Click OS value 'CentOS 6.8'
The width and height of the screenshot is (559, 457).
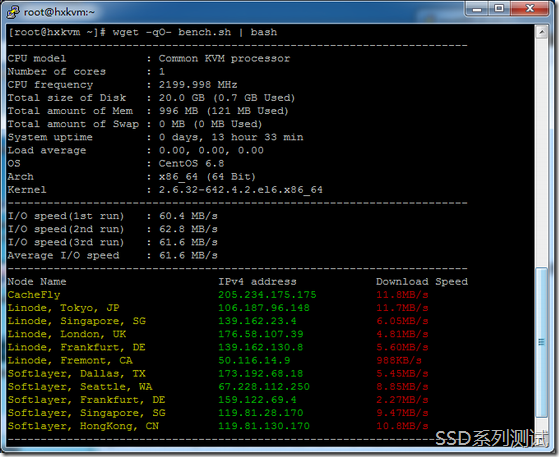pos(191,164)
